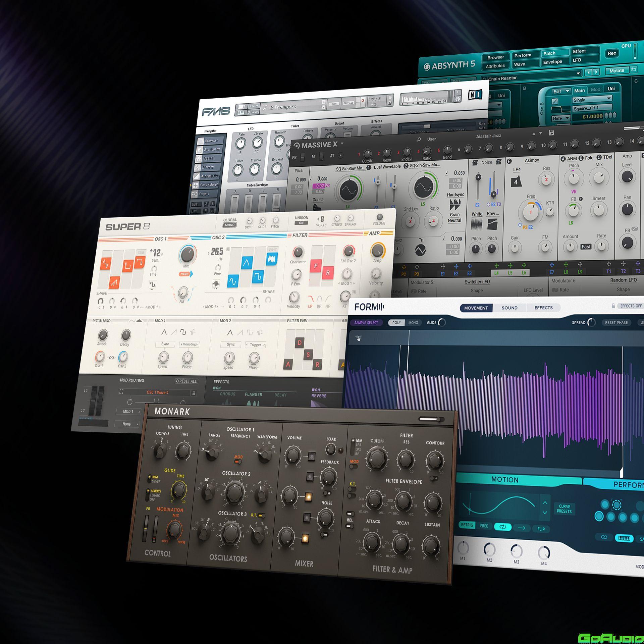Image resolution: width=644 pixels, height=644 pixels.
Task: Click SAMPLE SELECT in FORM
Action: coord(366,323)
